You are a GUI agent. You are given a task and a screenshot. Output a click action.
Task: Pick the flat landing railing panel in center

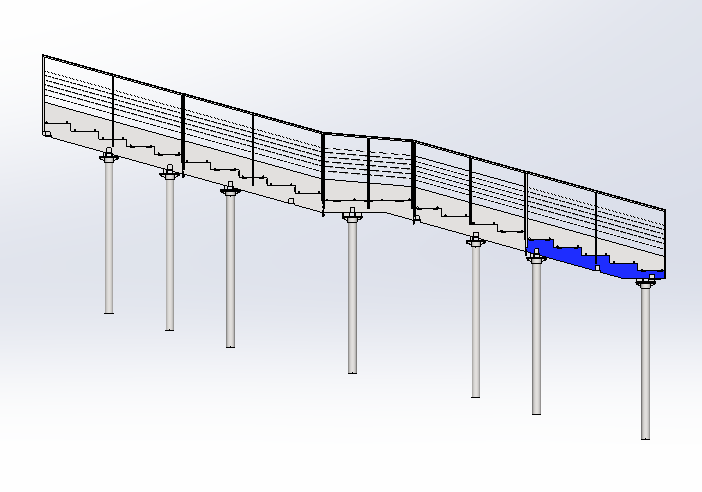pyautogui.click(x=368, y=171)
